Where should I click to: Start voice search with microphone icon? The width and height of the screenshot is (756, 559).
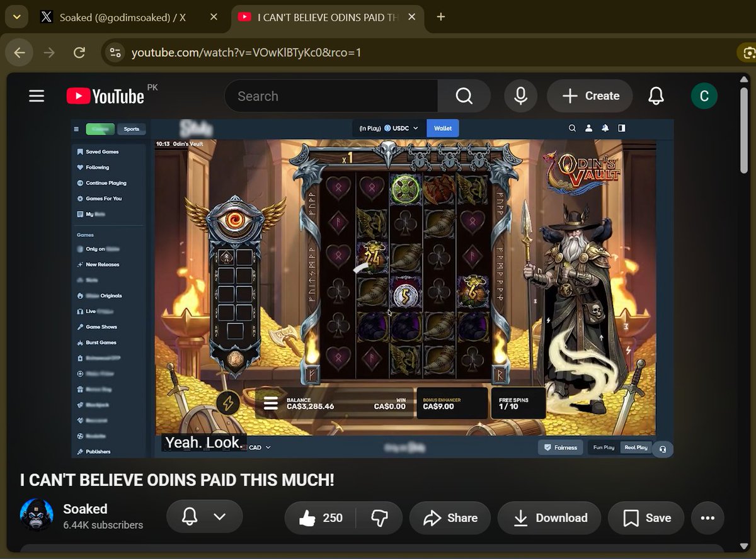520,96
